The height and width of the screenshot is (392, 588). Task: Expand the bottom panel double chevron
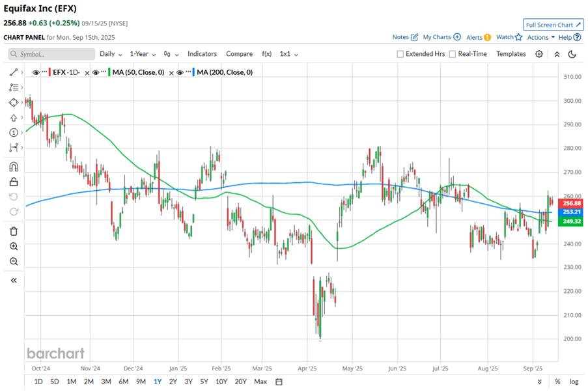pyautogui.click(x=539, y=382)
